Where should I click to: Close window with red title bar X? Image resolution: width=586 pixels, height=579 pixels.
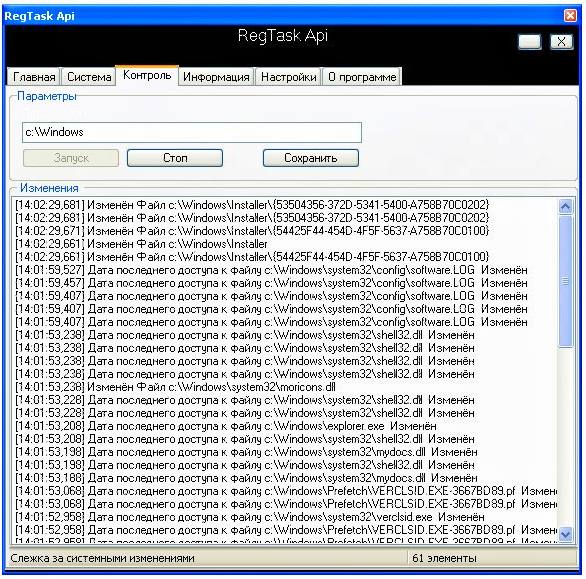[570, 16]
